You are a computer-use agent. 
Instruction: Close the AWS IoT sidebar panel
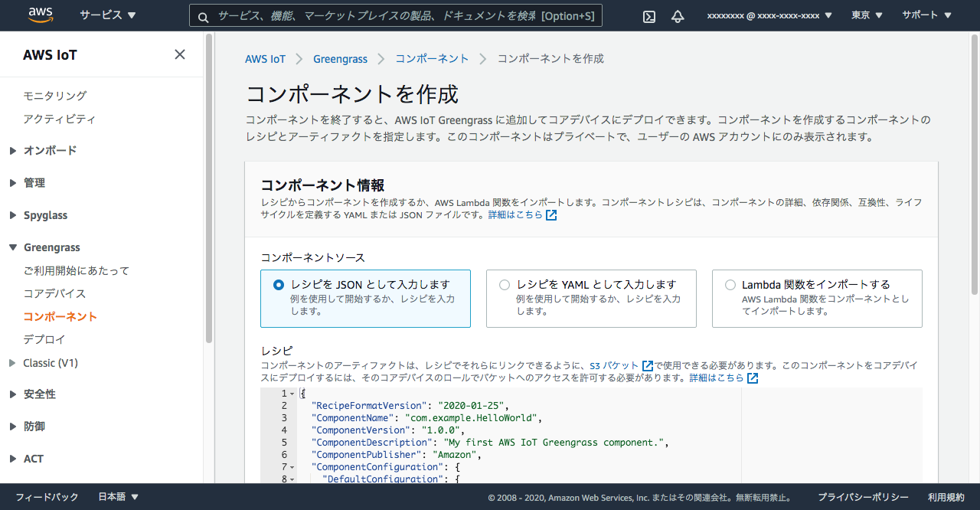tap(180, 54)
